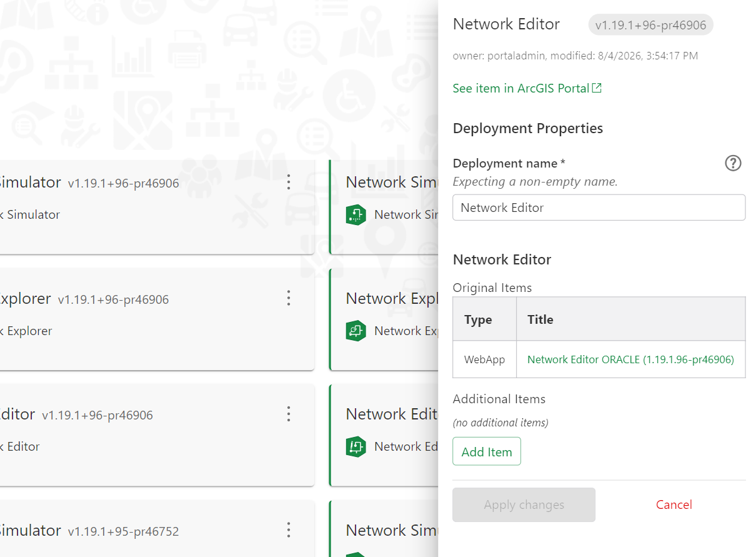Open Network Editor ORACLE (1.19.1.96-pr46906) item link

pyautogui.click(x=630, y=359)
